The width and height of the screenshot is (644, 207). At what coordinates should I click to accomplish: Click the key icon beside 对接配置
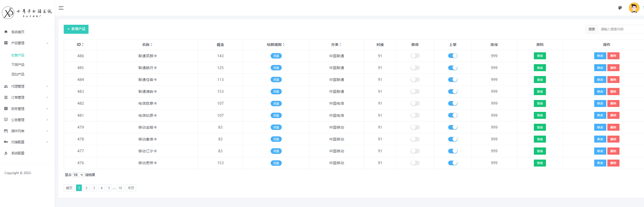point(6,142)
